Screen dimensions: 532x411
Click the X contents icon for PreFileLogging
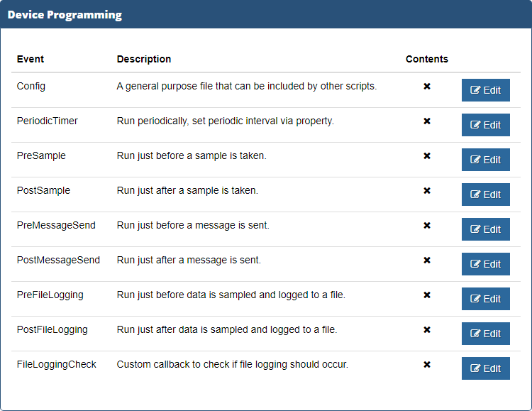tap(427, 295)
